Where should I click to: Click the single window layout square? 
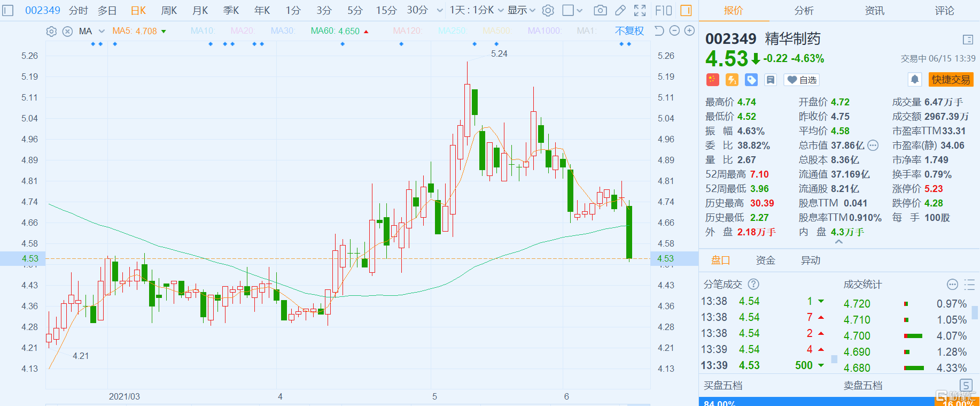pos(568,10)
